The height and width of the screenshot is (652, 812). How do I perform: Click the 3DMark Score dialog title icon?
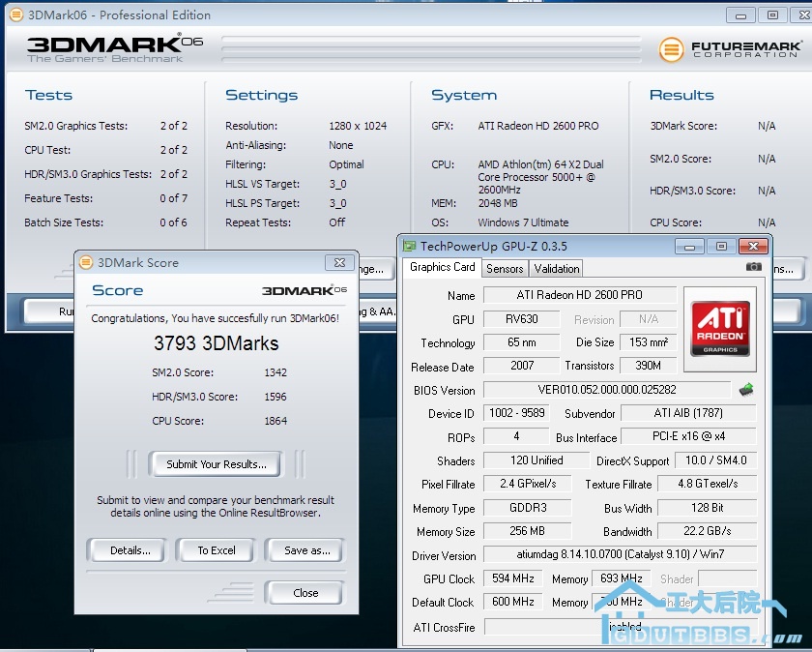[x=86, y=263]
